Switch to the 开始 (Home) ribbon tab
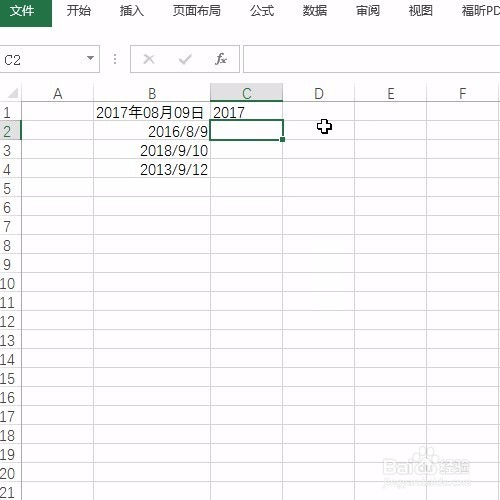500x500 pixels. [79, 11]
